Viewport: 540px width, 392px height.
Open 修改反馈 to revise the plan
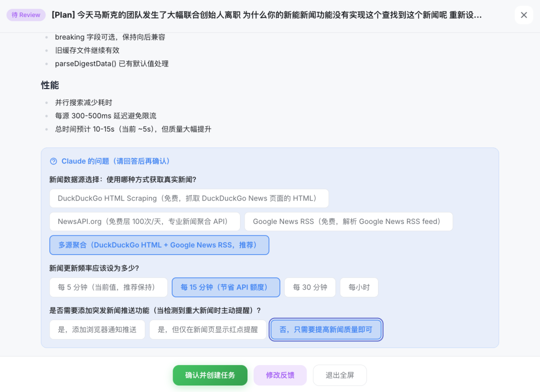click(280, 375)
